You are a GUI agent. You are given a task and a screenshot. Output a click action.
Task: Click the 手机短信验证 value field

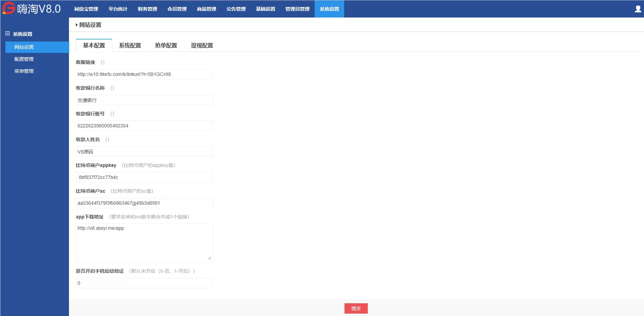point(144,283)
